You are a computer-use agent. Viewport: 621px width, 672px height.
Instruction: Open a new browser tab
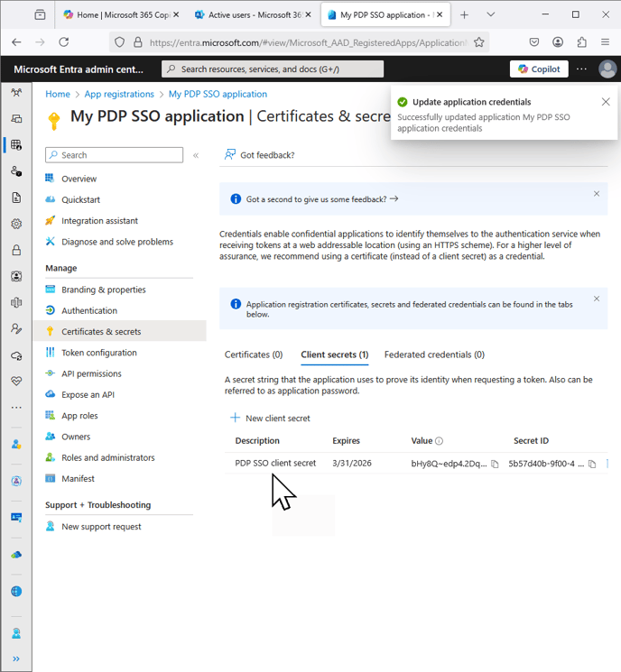(x=465, y=15)
